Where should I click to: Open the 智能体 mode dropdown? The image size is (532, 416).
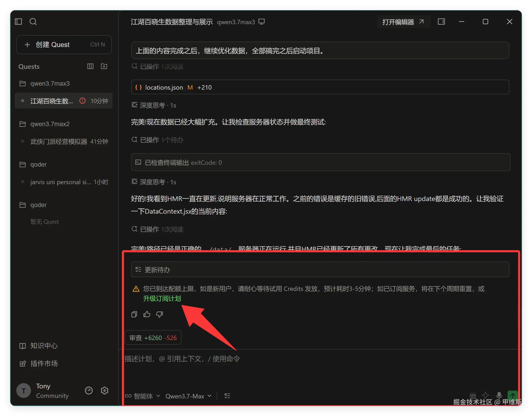[x=143, y=396]
